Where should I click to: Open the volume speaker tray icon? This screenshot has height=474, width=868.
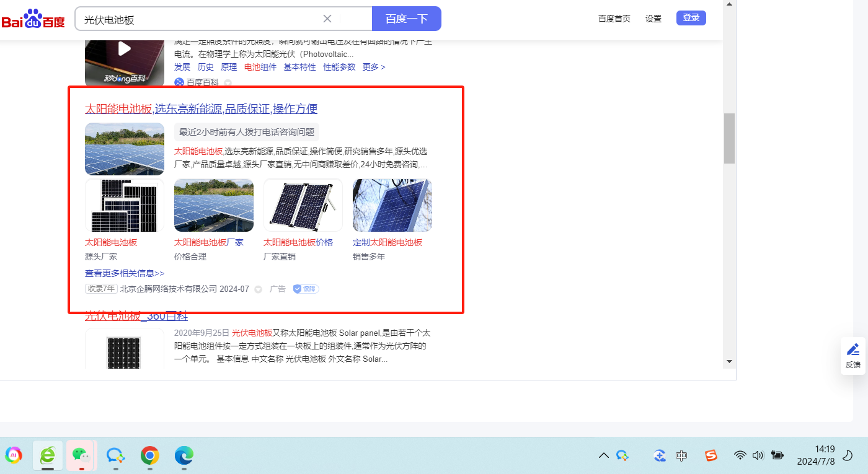pos(758,456)
